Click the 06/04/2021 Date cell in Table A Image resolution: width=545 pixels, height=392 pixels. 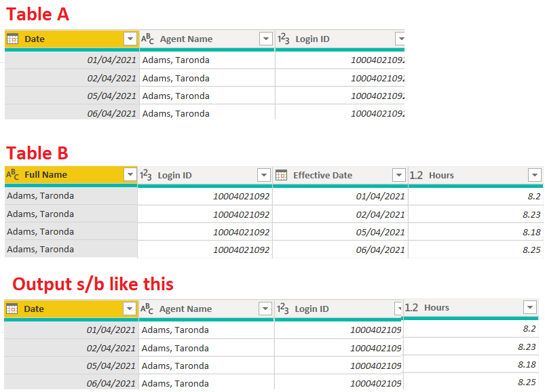coord(72,112)
